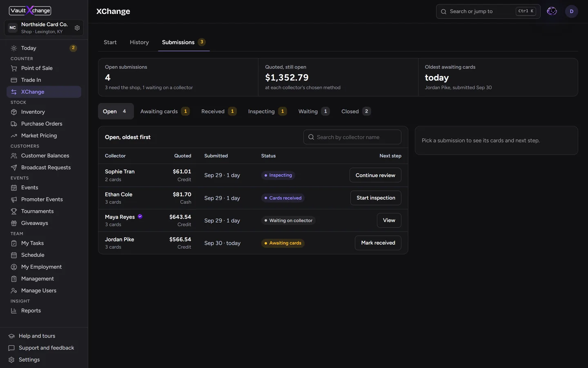
Task: Click the Trade In sidebar icon
Action: 14,80
